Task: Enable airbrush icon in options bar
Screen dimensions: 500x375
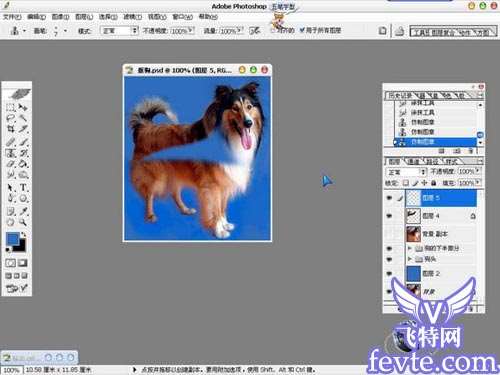Action: coord(255,31)
